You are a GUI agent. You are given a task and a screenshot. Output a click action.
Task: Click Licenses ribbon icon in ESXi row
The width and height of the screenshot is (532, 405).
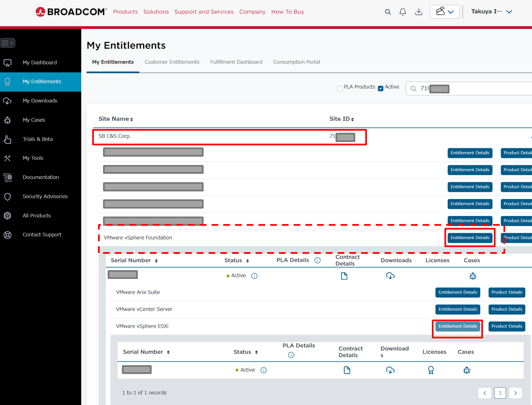coord(431,370)
